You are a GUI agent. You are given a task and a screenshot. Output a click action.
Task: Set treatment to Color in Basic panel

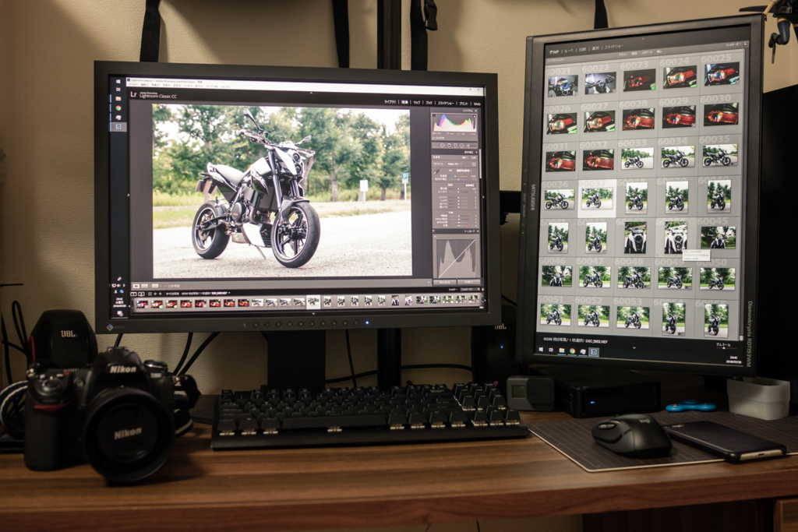tap(464, 157)
